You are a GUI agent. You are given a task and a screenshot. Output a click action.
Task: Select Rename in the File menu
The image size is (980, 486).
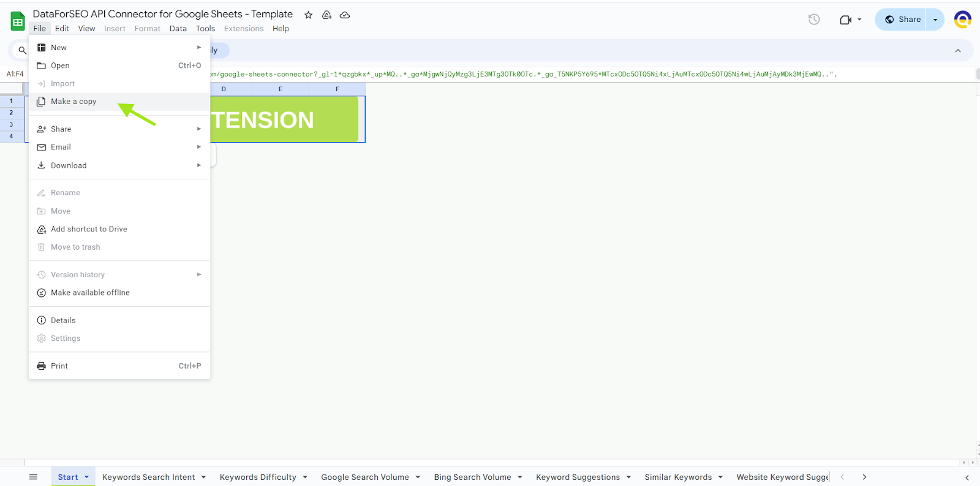pos(119,193)
